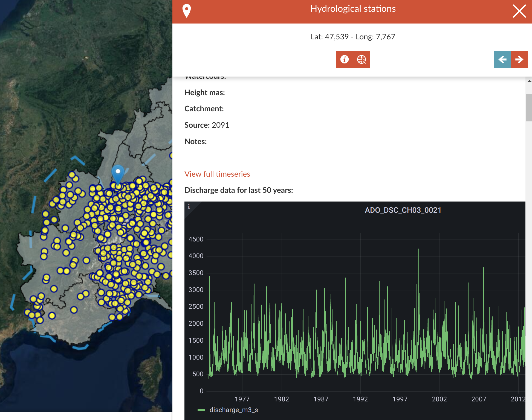
Task: Click the information icon button
Action: (344, 59)
